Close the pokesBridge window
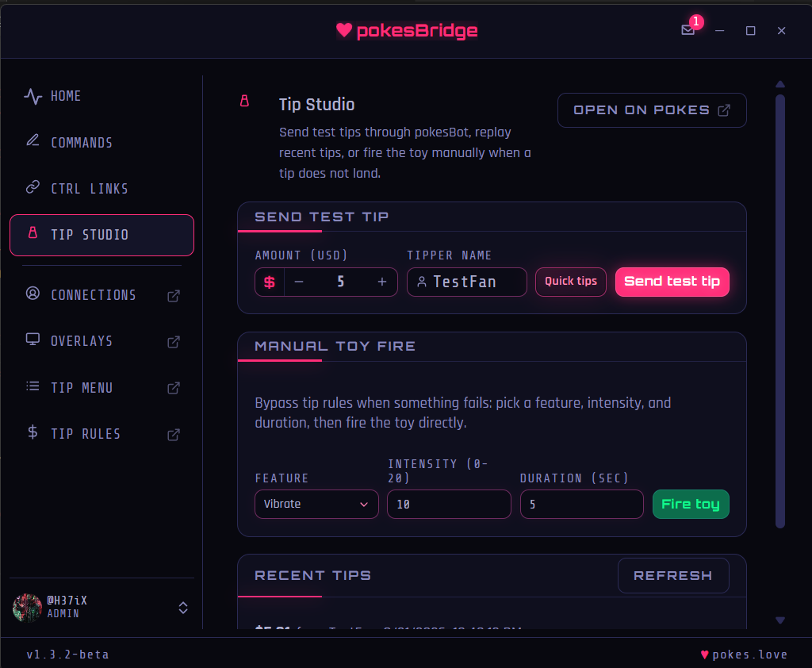 [781, 31]
